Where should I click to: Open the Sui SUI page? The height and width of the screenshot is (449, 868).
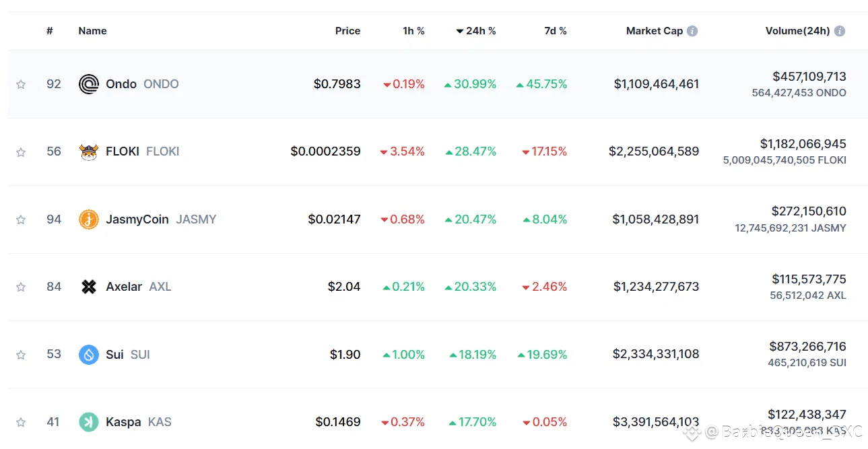pos(127,355)
